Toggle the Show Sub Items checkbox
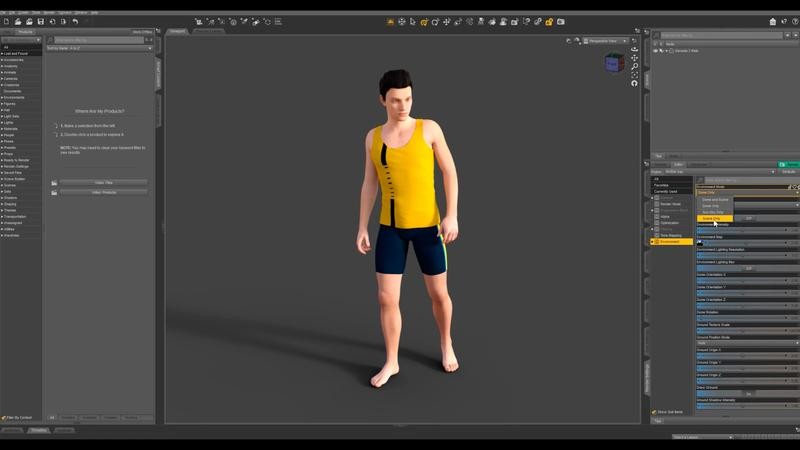 click(655, 412)
